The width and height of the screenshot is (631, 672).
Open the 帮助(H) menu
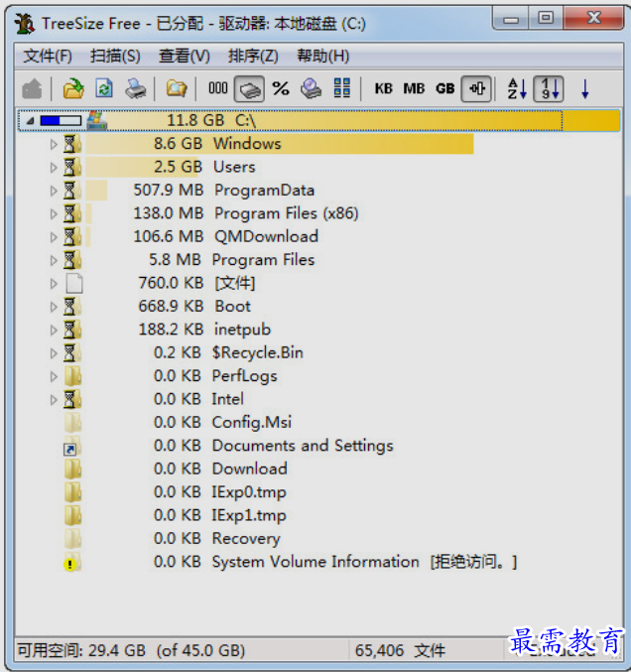[x=323, y=57]
